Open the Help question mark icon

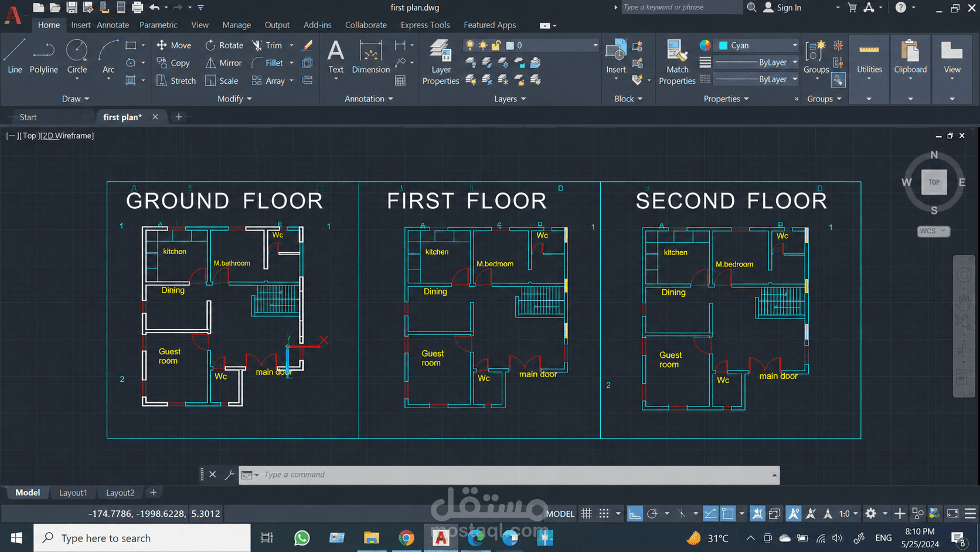point(901,8)
